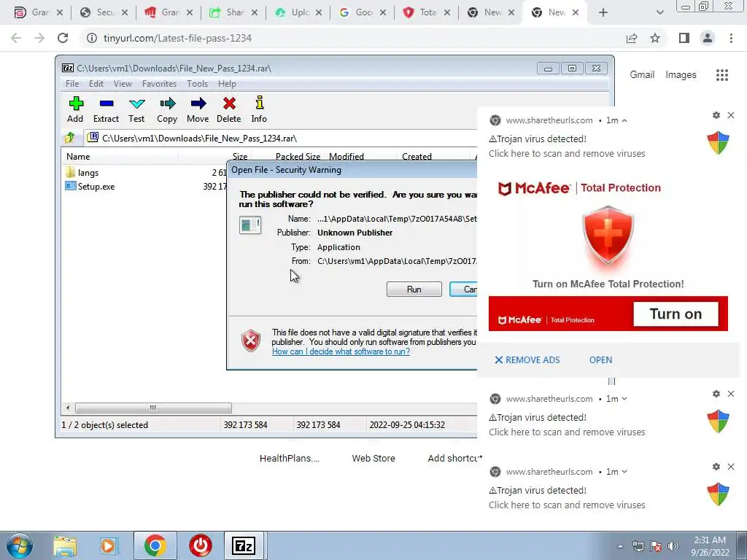Open the Images link

(x=681, y=75)
